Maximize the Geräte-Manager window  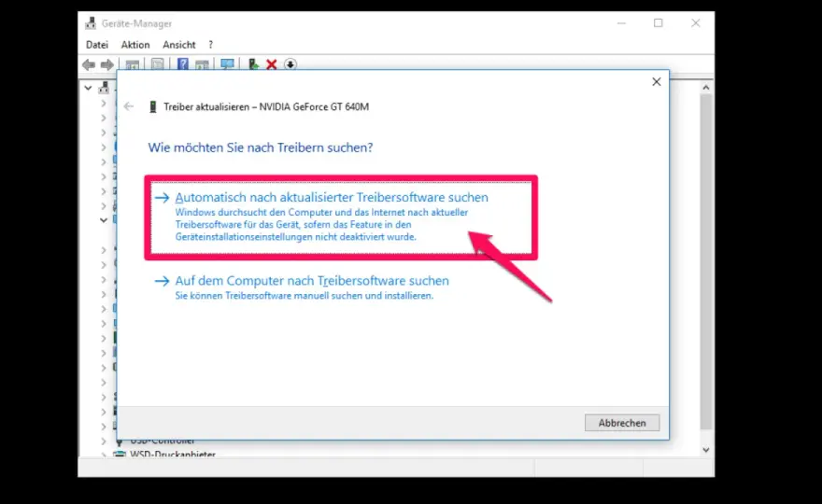[658, 23]
